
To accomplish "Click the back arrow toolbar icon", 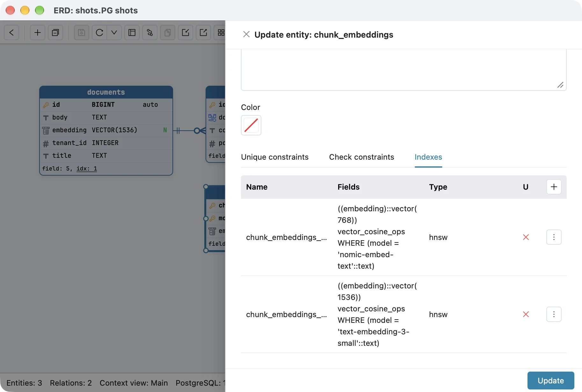I will (11, 33).
